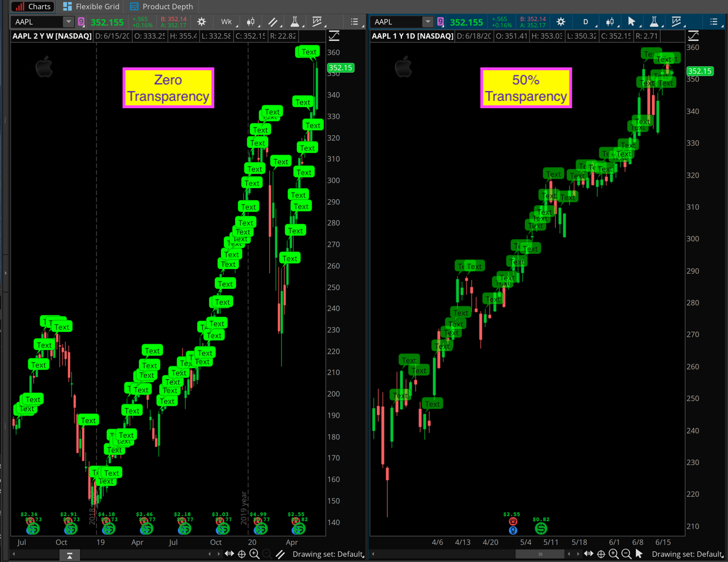Screen dimensions: 728x562
Task: Click the $2.34 earnings marker on left chart
Action: (x=29, y=514)
